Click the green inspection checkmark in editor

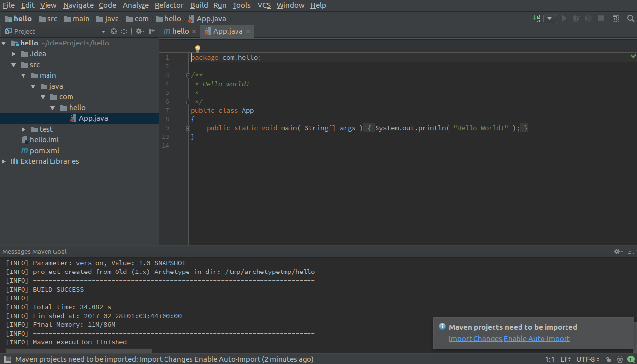click(x=634, y=57)
